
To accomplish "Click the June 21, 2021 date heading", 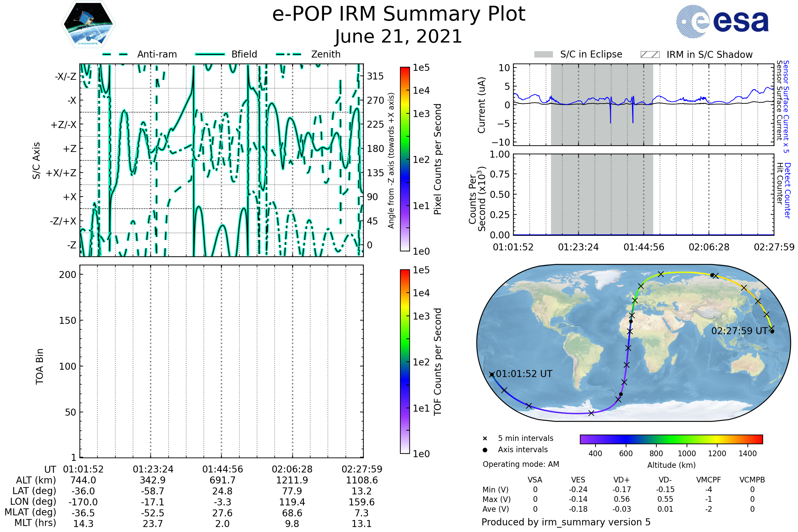I will [399, 37].
